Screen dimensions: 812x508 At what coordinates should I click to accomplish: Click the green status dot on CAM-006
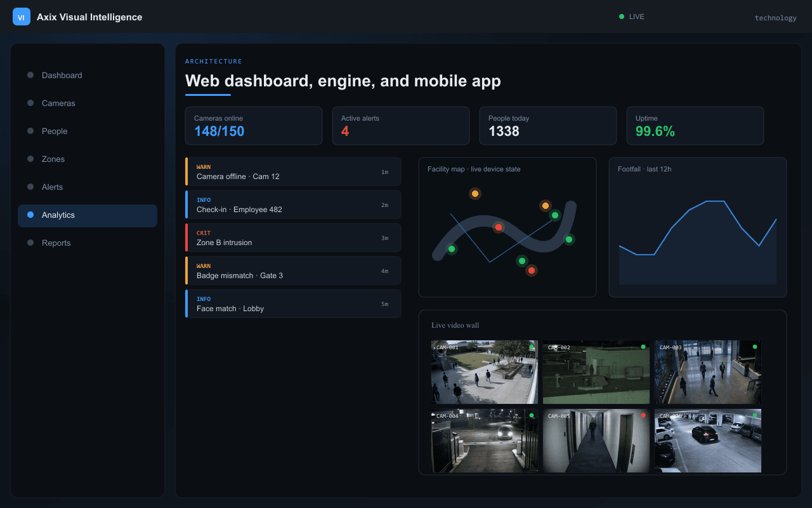click(755, 415)
